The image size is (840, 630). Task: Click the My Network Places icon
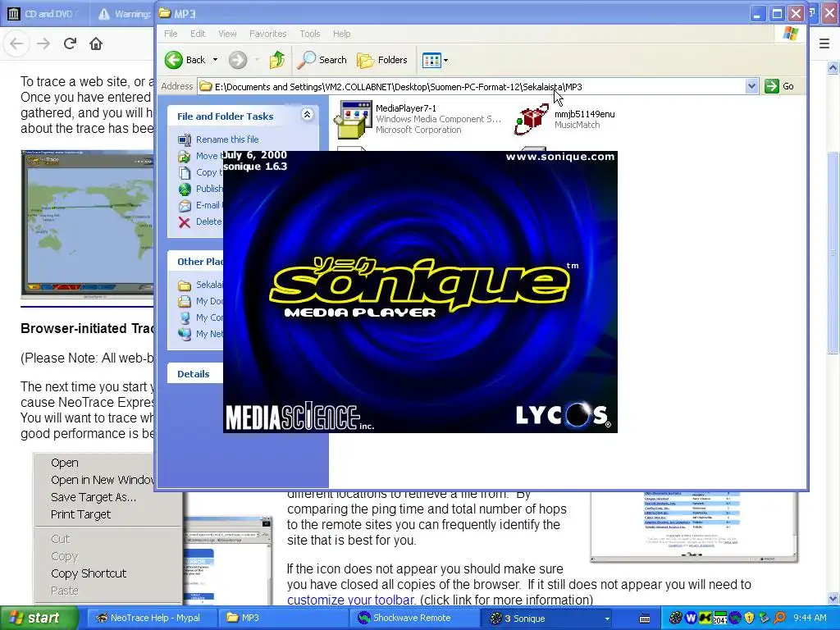[185, 334]
